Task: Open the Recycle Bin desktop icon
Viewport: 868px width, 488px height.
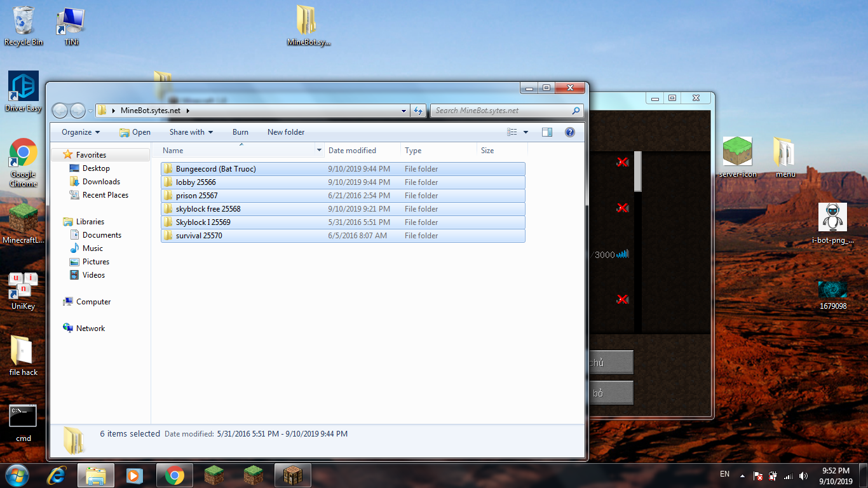Action: pyautogui.click(x=24, y=26)
